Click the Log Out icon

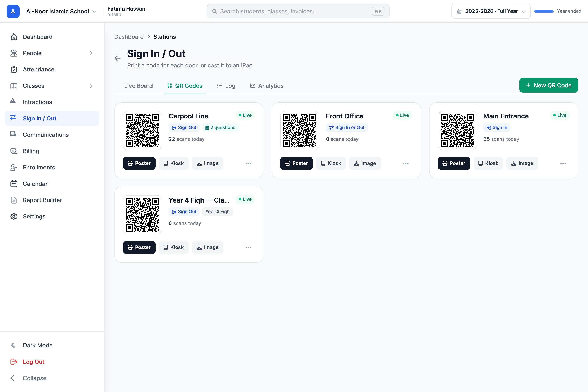(x=14, y=362)
